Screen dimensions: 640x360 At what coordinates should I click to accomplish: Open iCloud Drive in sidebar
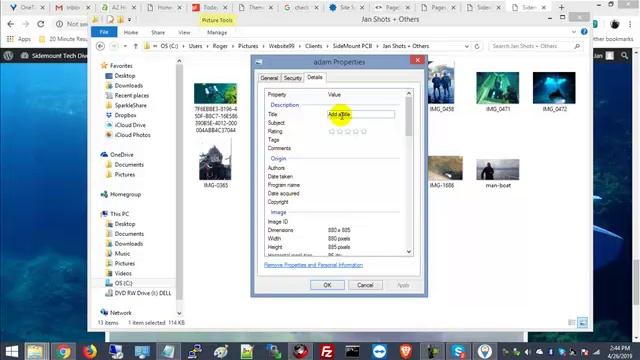pyautogui.click(x=130, y=125)
